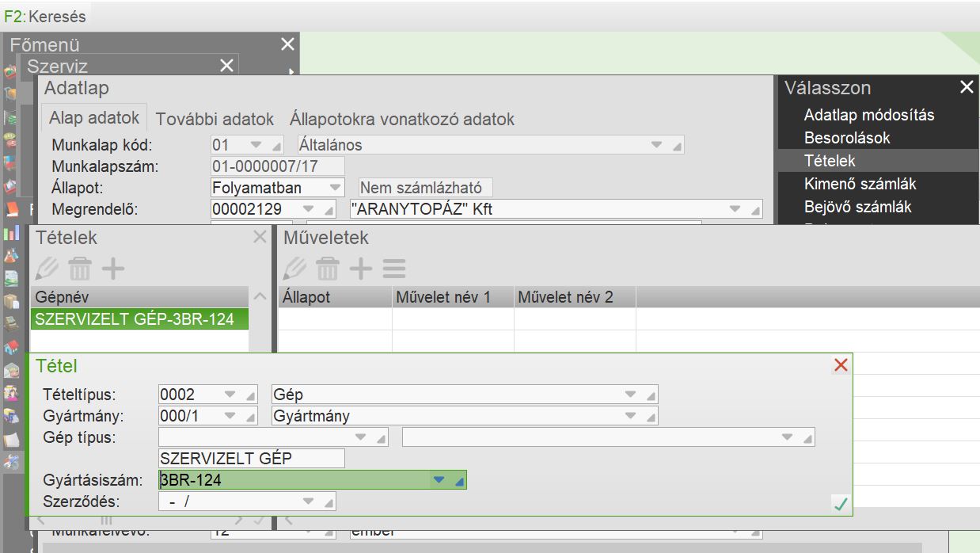Click the Munkalapszám 01-0000007/17 field
The height and width of the screenshot is (553, 980).
[278, 166]
